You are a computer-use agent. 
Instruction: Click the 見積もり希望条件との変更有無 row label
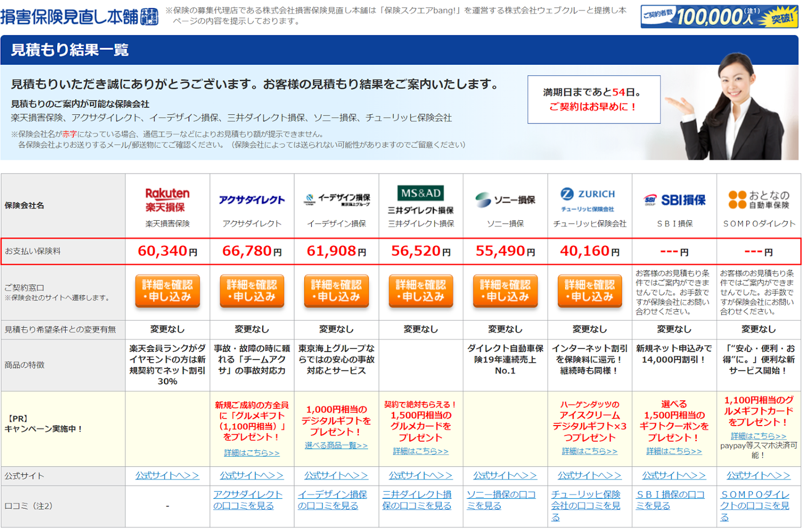pyautogui.click(x=60, y=330)
